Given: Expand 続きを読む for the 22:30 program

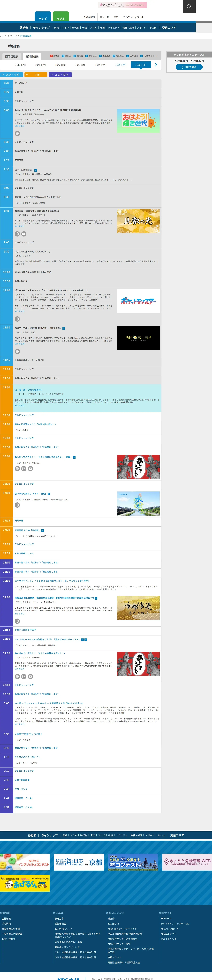Looking at the screenshot, I should 19,669.
